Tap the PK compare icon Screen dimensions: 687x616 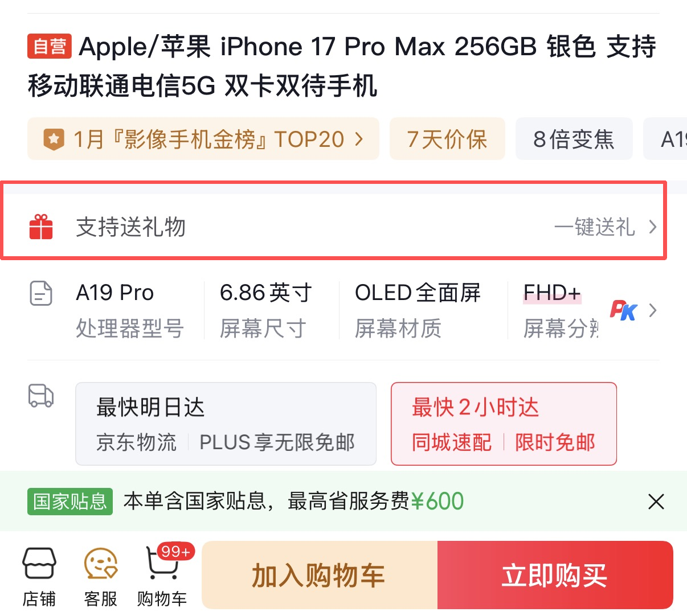click(x=623, y=310)
